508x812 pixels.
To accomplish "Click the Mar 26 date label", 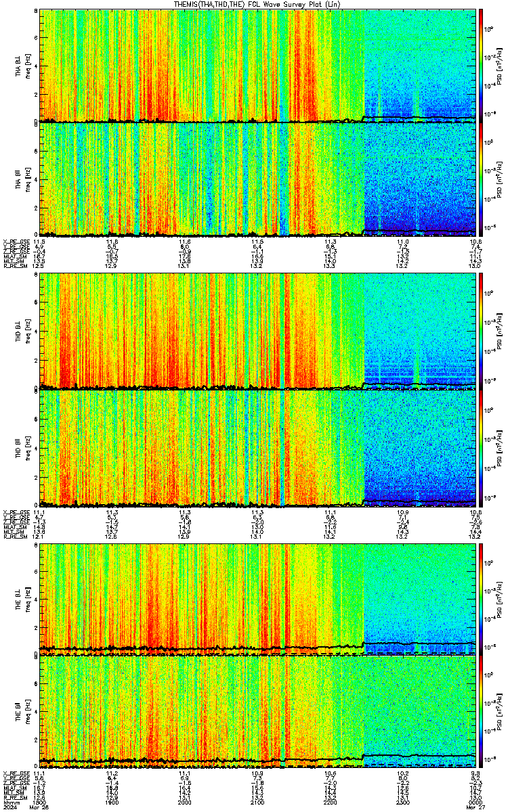I will [40, 808].
